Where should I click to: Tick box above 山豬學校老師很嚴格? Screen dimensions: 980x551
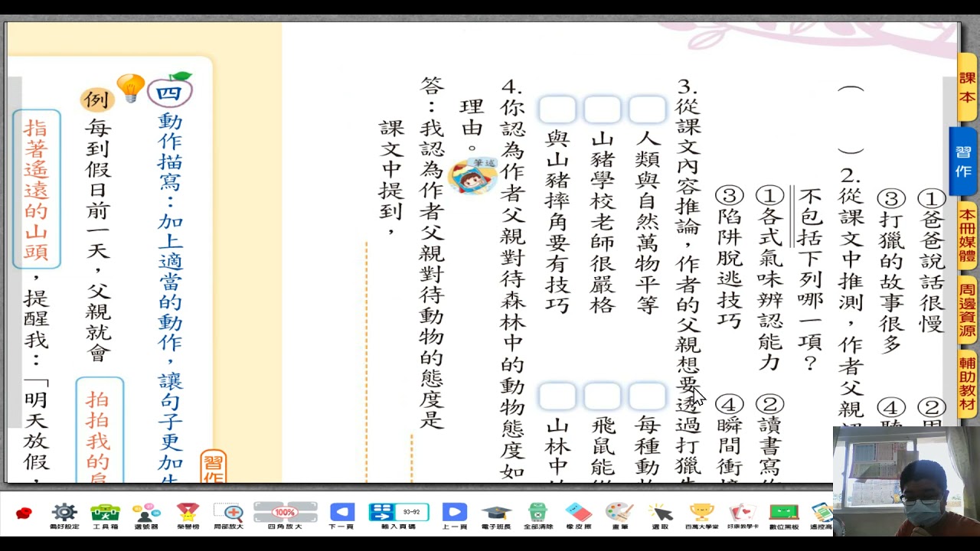(x=603, y=109)
